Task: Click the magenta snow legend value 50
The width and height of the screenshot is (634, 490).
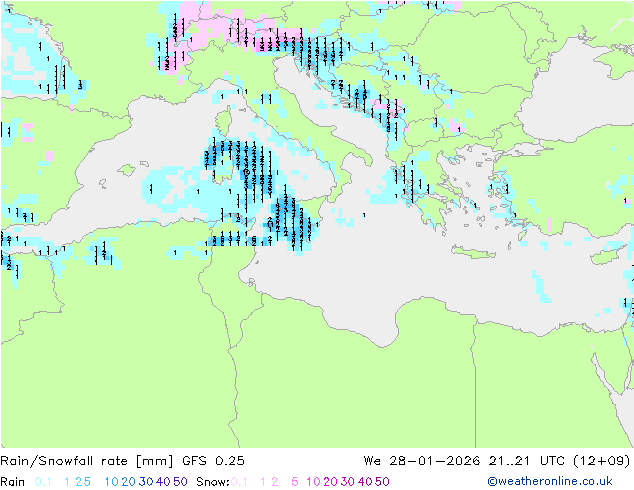Action: click(x=382, y=482)
